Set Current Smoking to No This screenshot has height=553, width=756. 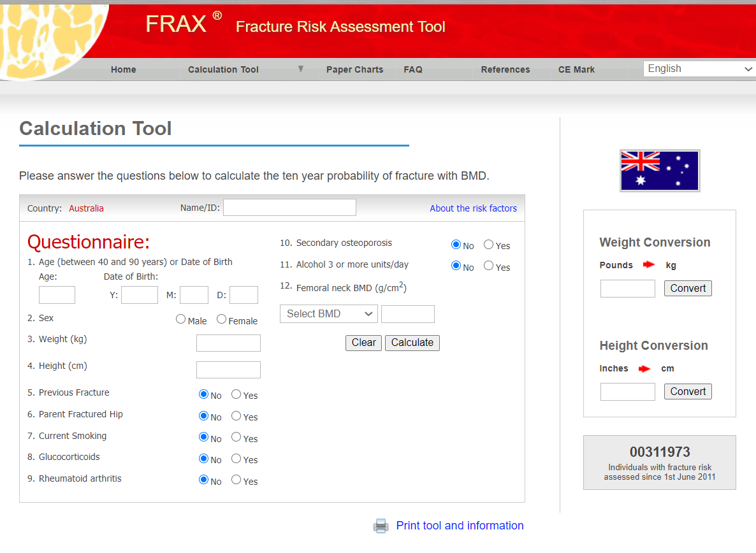tap(203, 437)
